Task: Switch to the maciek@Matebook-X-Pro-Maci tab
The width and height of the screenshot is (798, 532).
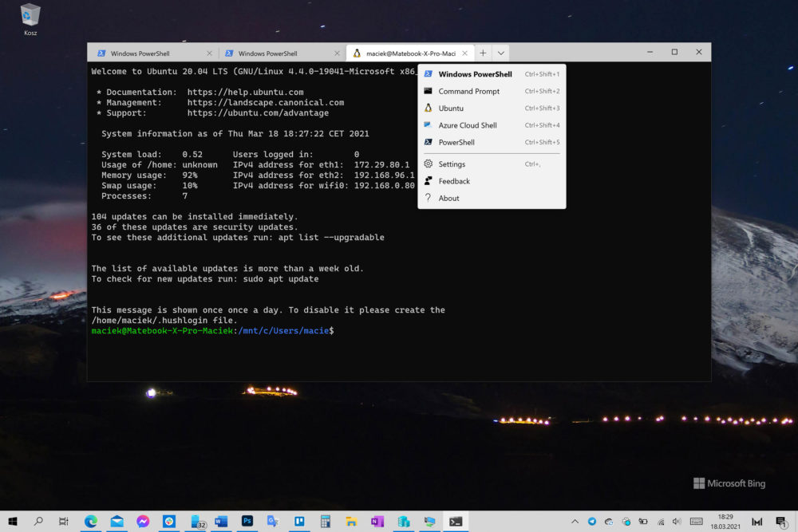Action: point(410,53)
